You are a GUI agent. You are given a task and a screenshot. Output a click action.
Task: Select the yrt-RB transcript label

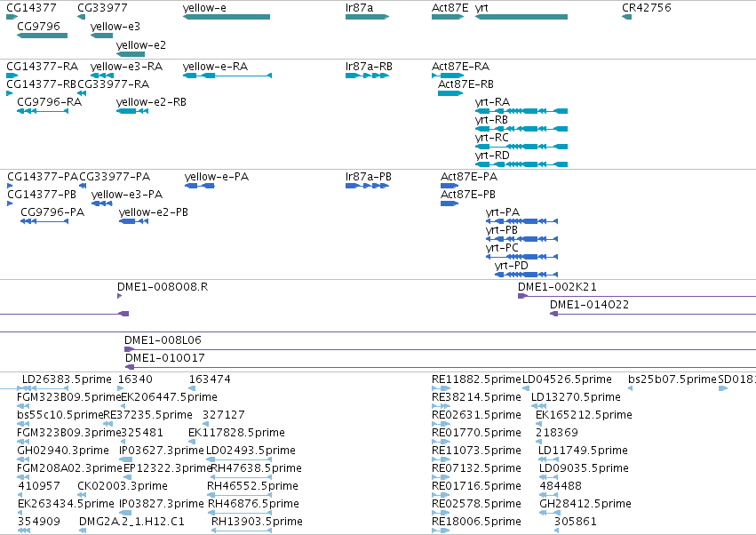point(491,120)
